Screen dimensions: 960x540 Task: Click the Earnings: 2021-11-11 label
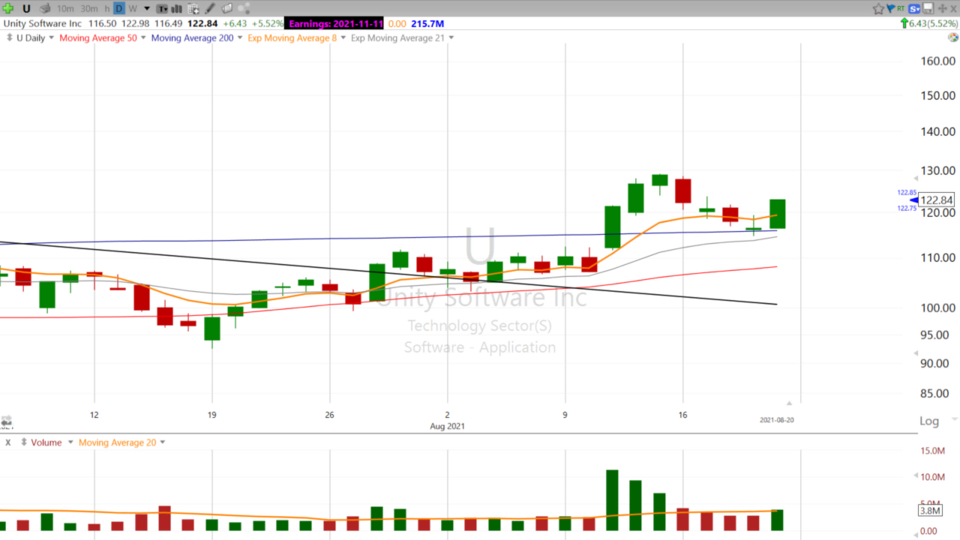[336, 23]
